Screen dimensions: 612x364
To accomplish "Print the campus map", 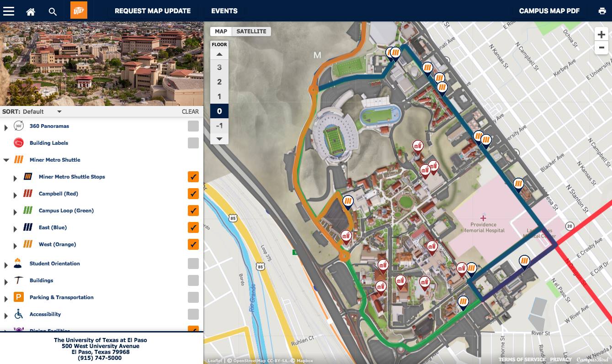I will point(602,11).
